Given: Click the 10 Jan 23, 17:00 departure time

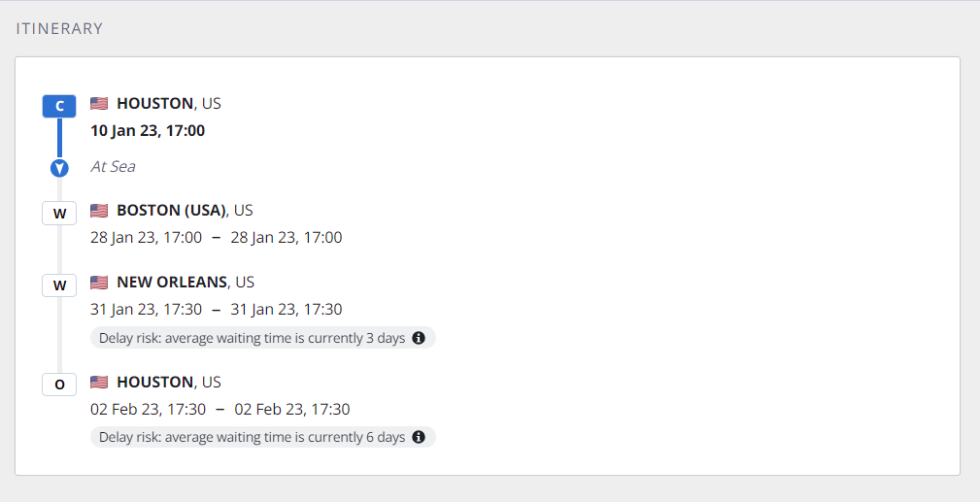Looking at the screenshot, I should (x=148, y=130).
